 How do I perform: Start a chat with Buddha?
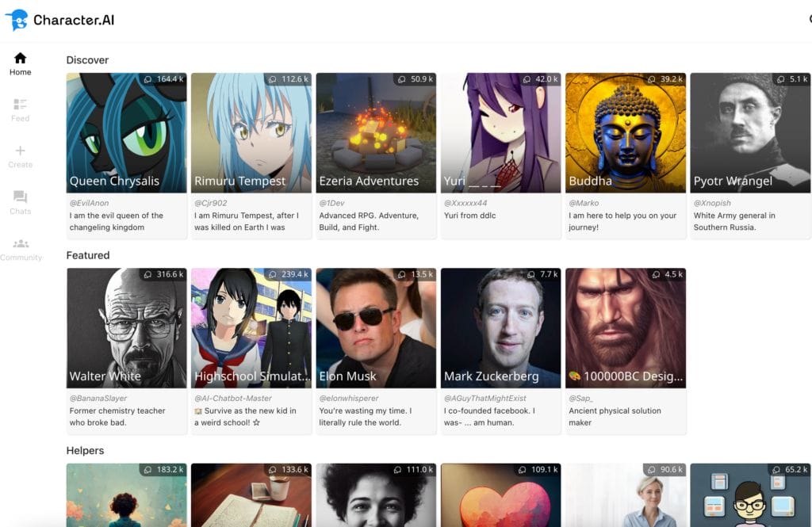click(x=625, y=132)
